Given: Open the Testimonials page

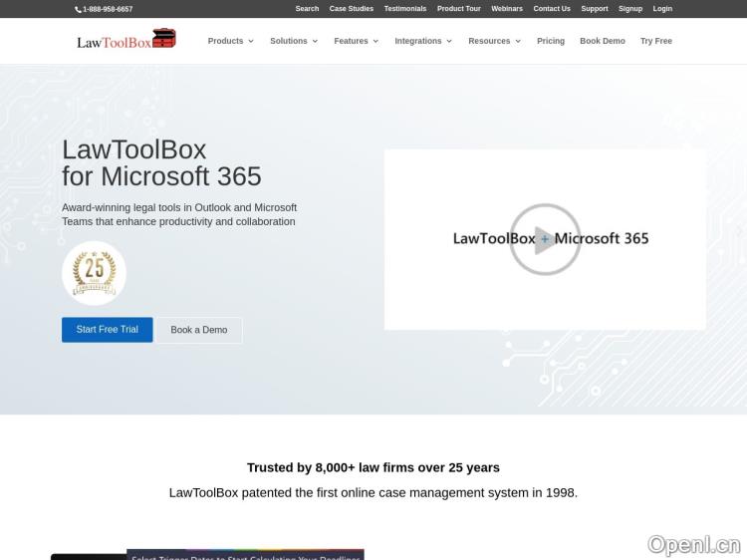Looking at the screenshot, I should tap(405, 9).
